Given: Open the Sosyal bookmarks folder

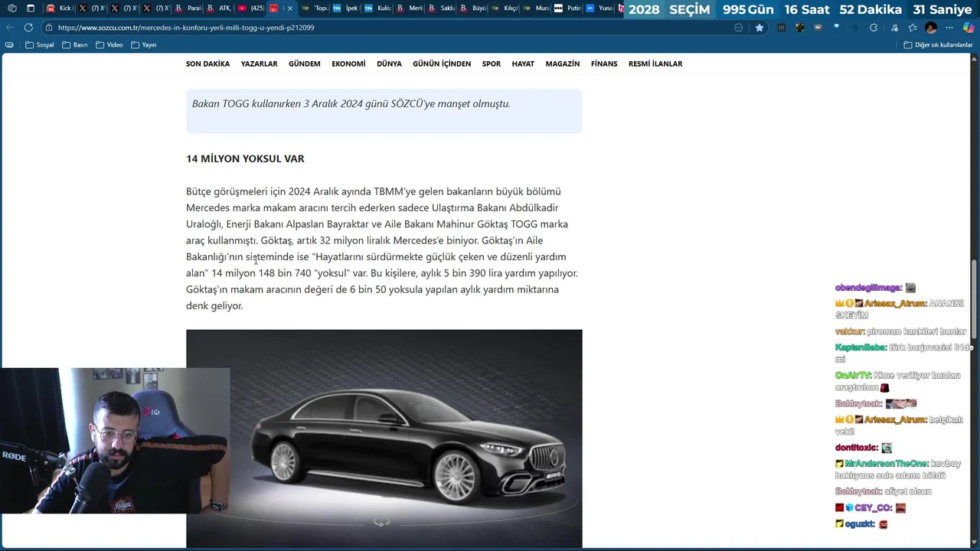Looking at the screenshot, I should [x=40, y=45].
